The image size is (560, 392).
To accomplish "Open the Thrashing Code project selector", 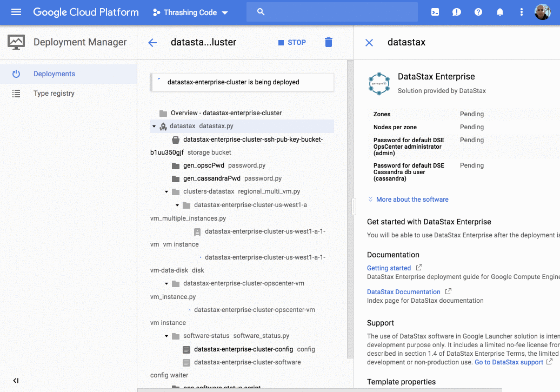I will point(190,12).
